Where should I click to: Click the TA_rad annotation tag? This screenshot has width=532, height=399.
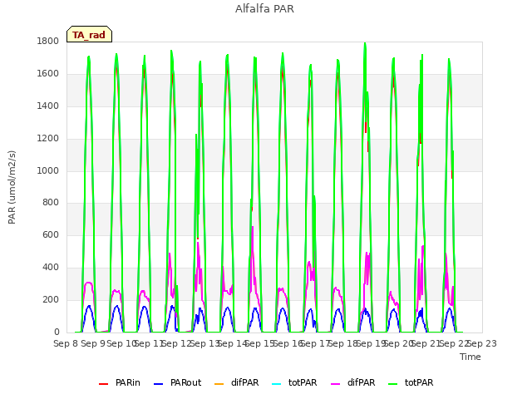(89, 34)
